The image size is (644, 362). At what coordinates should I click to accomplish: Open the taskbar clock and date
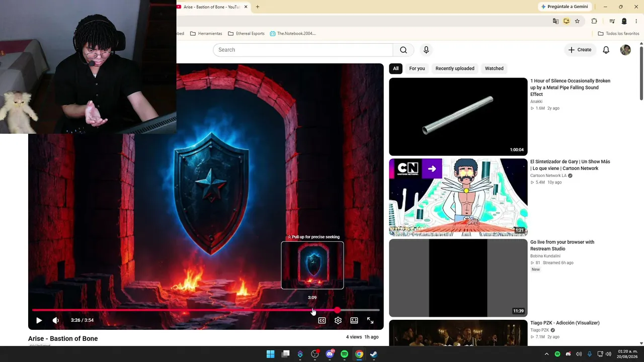(x=627, y=354)
